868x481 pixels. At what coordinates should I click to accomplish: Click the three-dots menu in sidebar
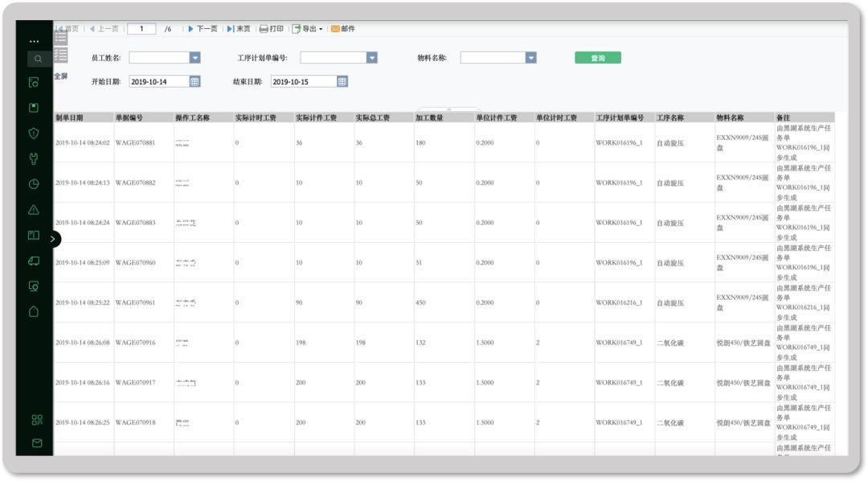(35, 41)
